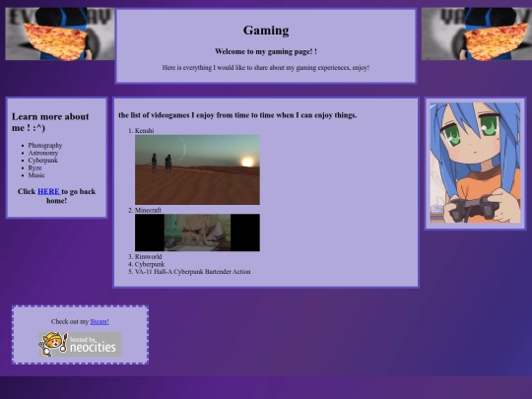Click the VA-11 Hall-A Cyberpunk Bartender Action entry
Image resolution: width=532 pixels, height=399 pixels.
(193, 272)
